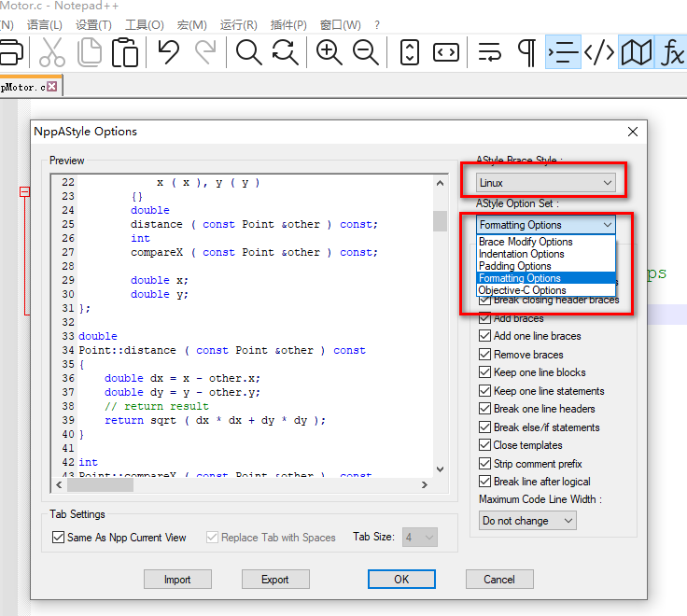Click the Copy toolbar icon
Screen dimensions: 687x616
(x=90, y=52)
